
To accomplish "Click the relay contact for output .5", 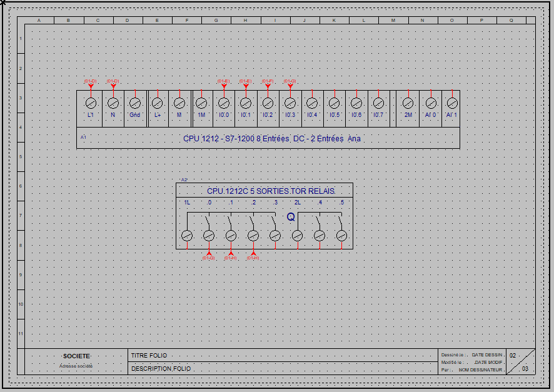I will click(340, 221).
